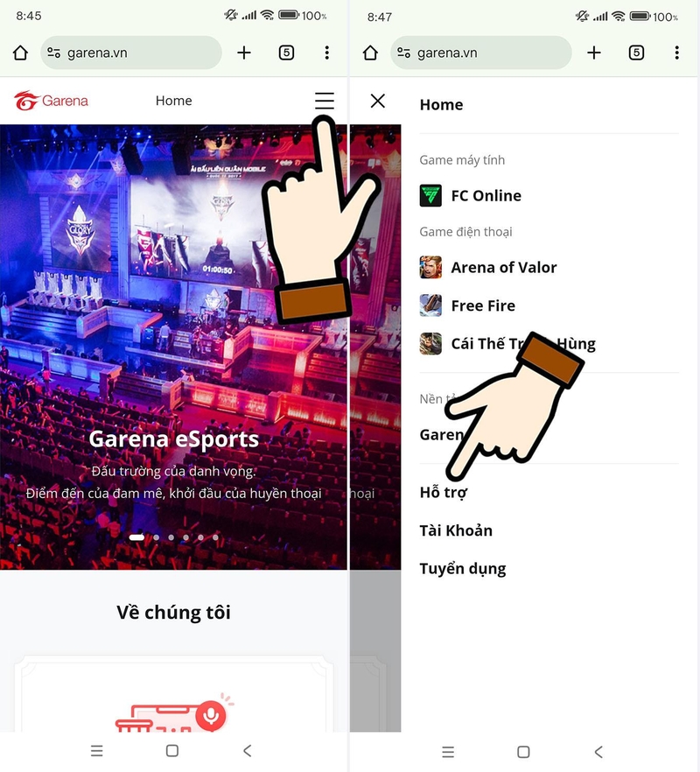Tap Android back arrow on right phone
This screenshot has height=772, width=700.
(x=598, y=752)
